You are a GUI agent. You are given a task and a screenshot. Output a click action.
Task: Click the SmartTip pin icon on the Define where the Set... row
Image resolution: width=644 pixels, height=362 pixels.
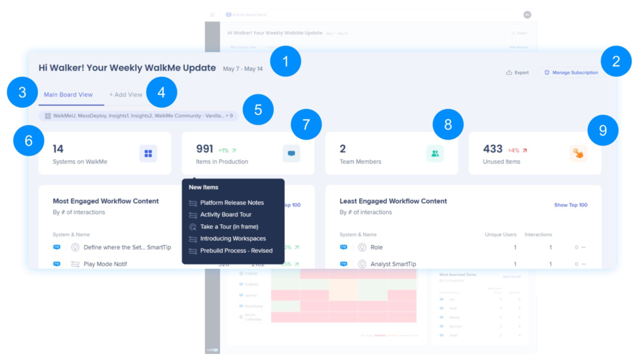click(x=75, y=247)
